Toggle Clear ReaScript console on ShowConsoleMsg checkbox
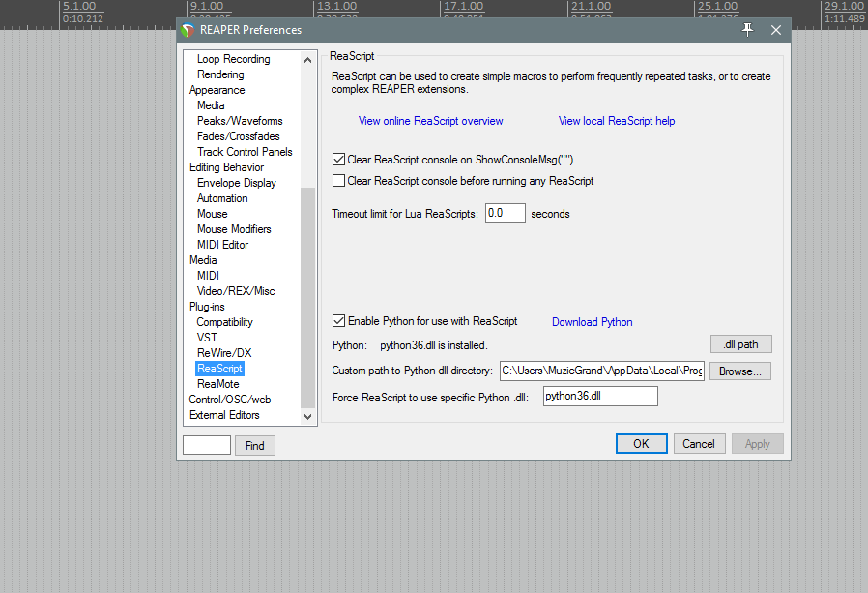This screenshot has width=868, height=593. [x=338, y=160]
